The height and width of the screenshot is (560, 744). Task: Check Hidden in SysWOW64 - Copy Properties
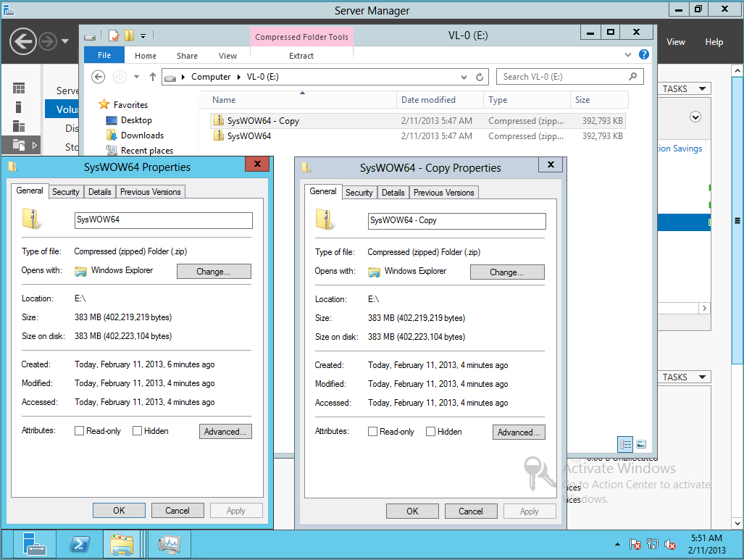(430, 431)
